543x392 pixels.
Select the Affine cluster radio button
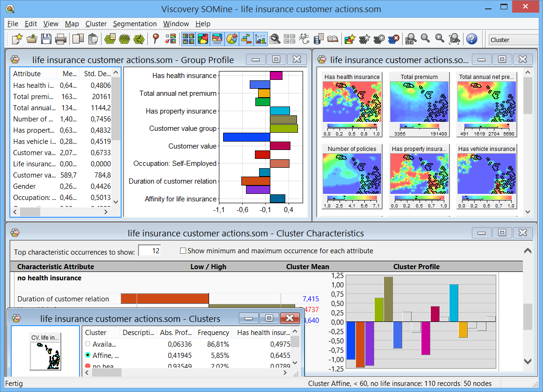point(87,356)
